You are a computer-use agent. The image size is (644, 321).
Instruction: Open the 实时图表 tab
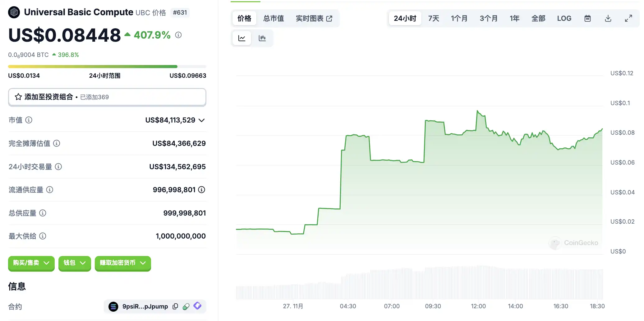314,18
